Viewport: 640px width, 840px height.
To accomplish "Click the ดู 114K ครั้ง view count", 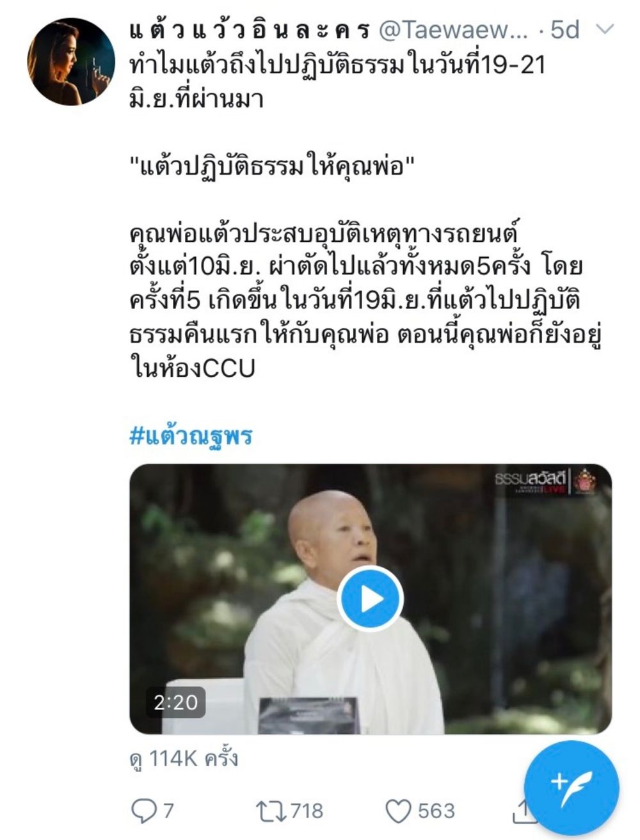I will point(184,759).
